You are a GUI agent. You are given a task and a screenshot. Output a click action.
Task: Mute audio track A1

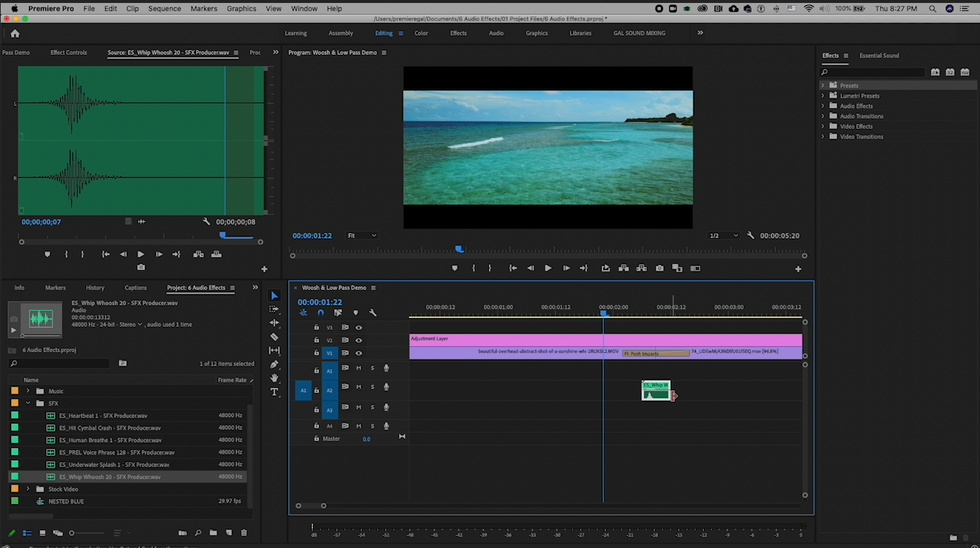point(358,368)
